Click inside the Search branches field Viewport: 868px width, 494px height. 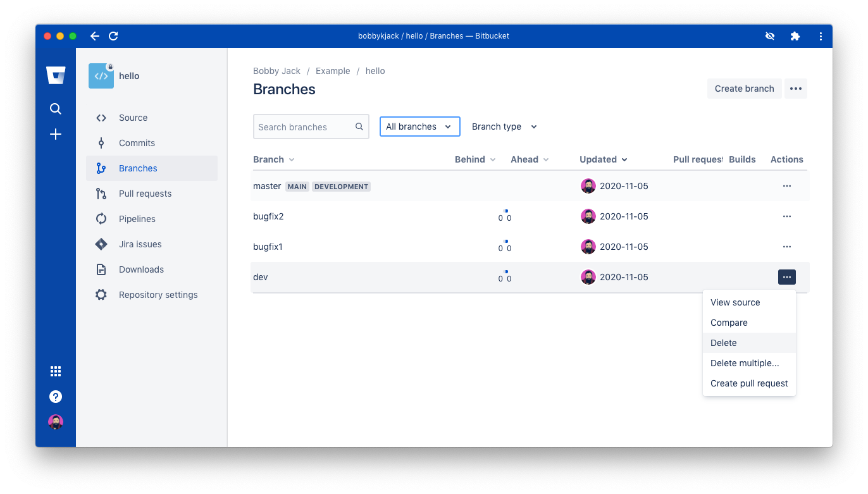[x=304, y=127]
